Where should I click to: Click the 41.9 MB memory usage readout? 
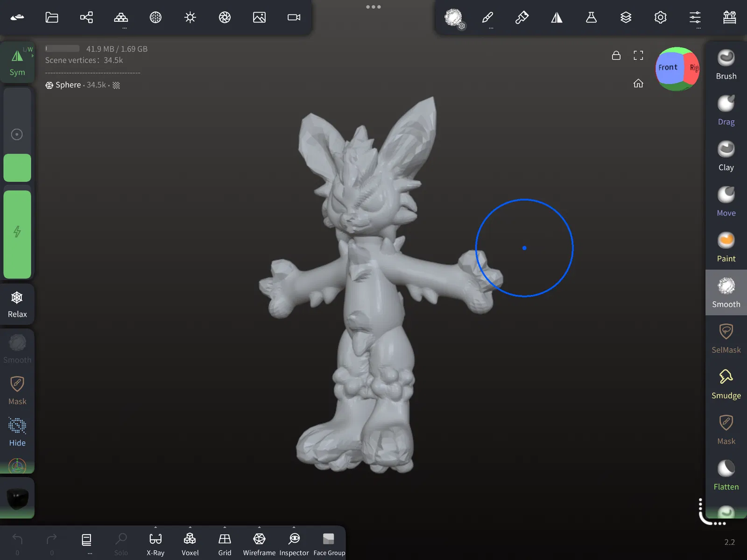pyautogui.click(x=117, y=49)
